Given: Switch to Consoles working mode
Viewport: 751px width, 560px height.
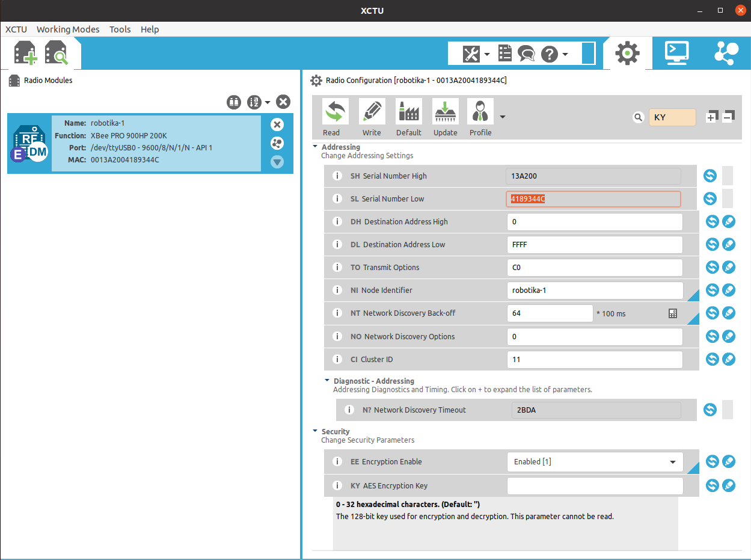Looking at the screenshot, I should 676,53.
